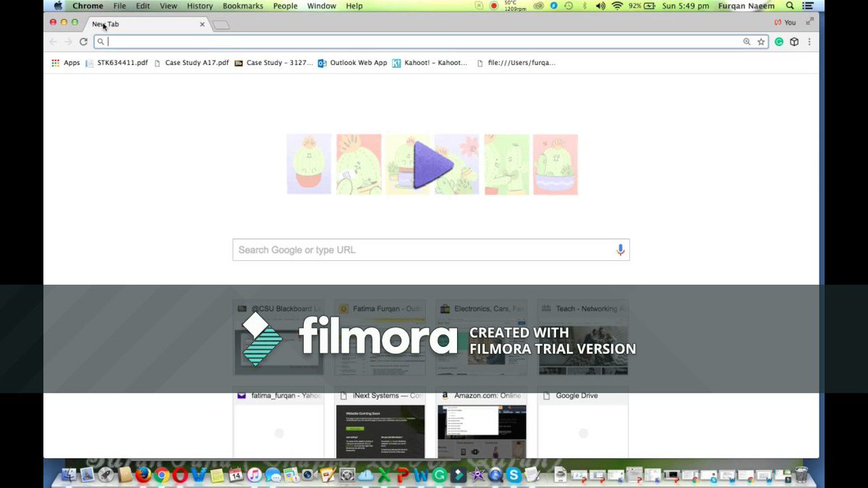Click the Time Machine icon in menu bar
The width and height of the screenshot is (868, 488).
click(569, 6)
